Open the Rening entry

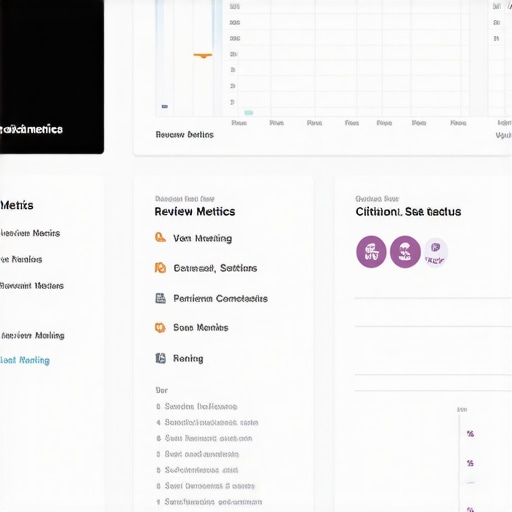(x=188, y=359)
